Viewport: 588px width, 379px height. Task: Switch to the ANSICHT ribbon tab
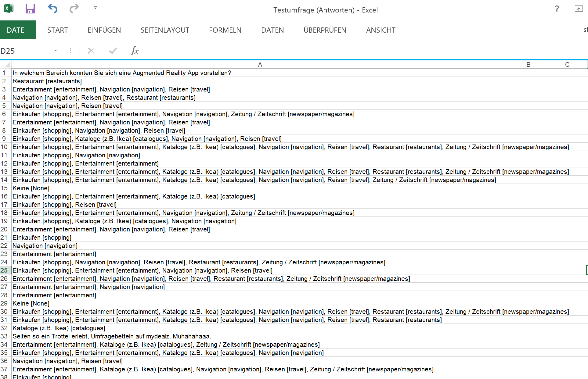(x=381, y=30)
